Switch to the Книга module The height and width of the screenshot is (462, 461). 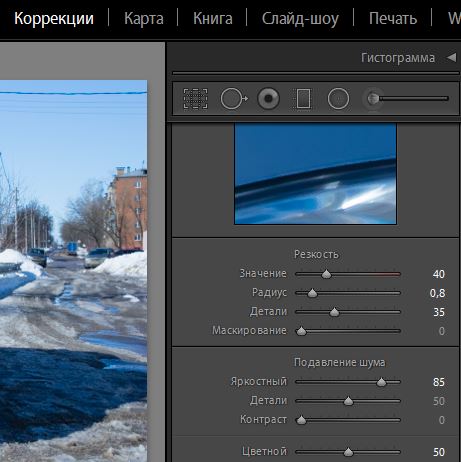coord(213,18)
